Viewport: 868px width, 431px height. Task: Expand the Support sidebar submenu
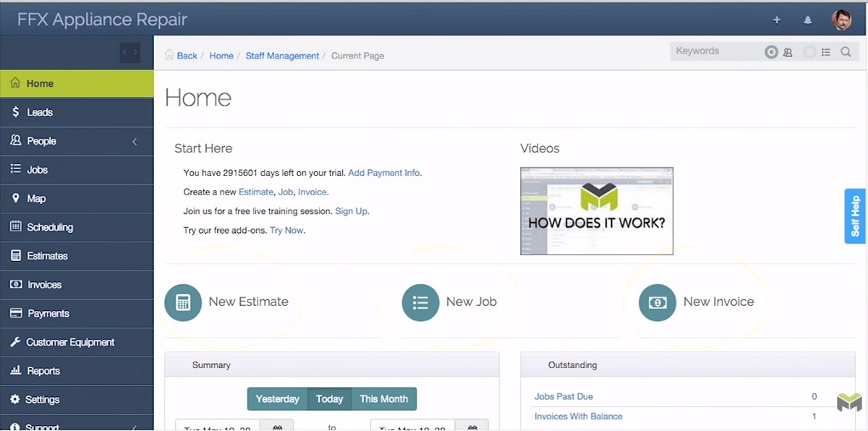[x=135, y=427]
